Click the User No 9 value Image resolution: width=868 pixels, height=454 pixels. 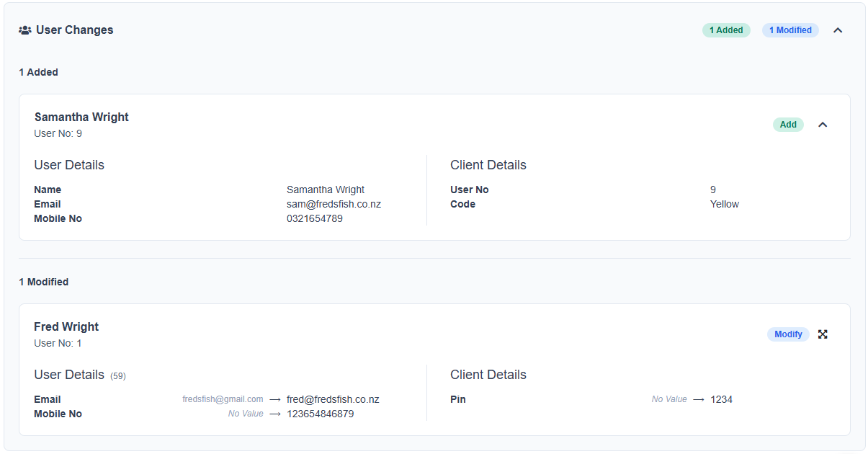pyautogui.click(x=712, y=189)
